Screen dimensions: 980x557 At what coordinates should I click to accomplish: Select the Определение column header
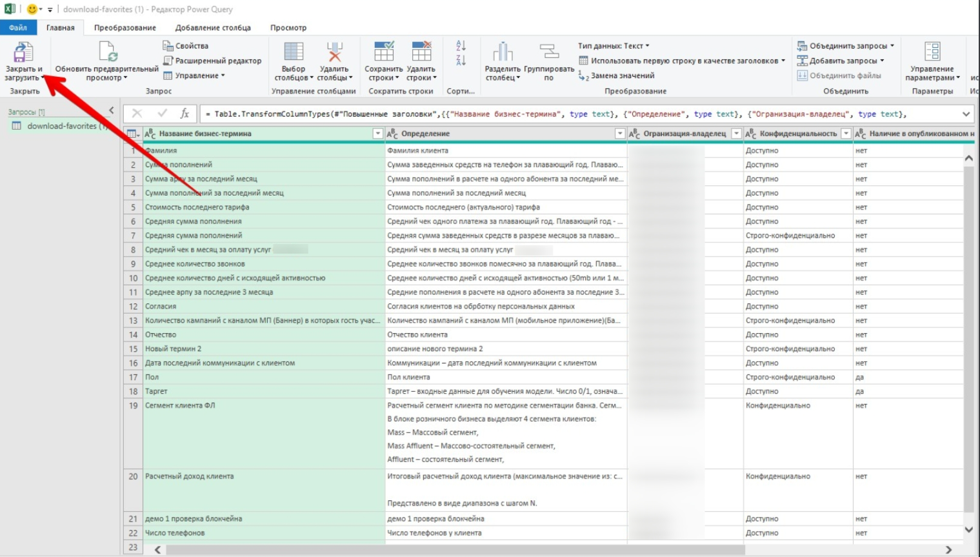pos(506,134)
